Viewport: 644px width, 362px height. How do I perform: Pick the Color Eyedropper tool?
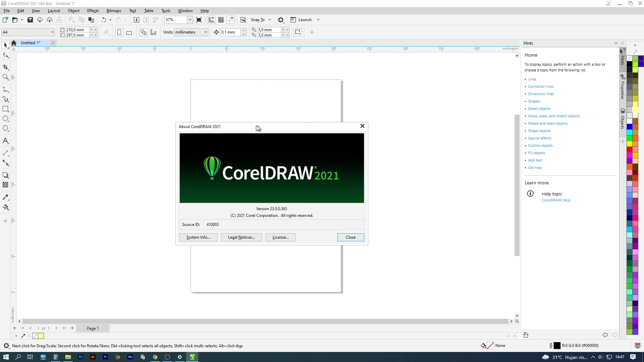(x=5, y=197)
